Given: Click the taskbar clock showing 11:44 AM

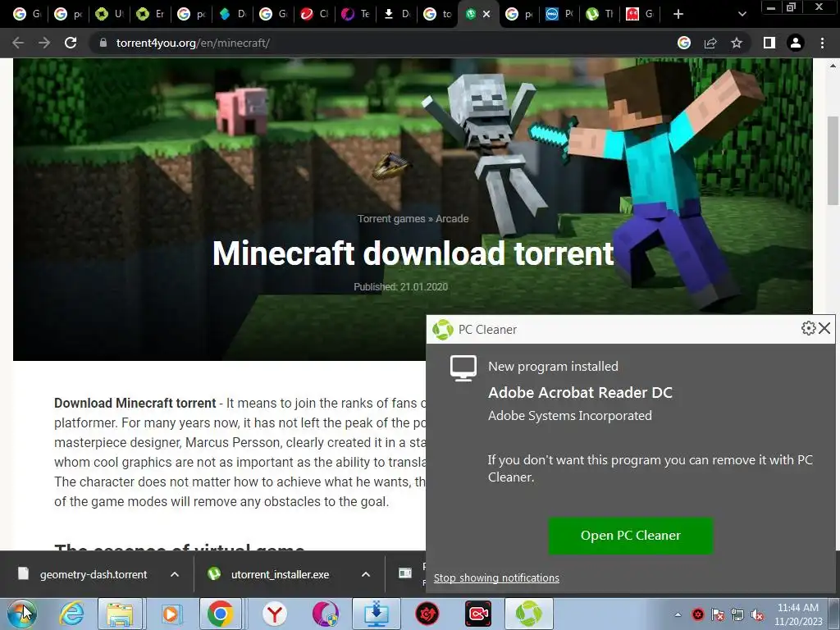Looking at the screenshot, I should (798, 614).
